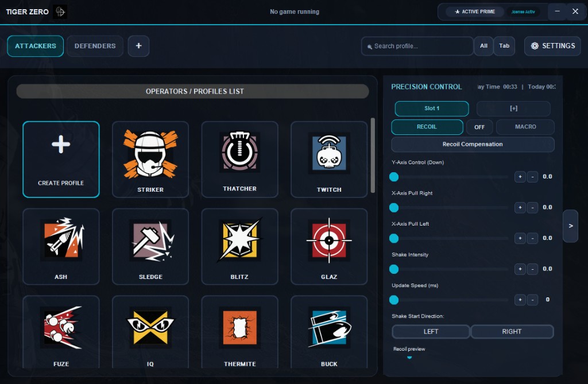Click the Search profile input field
Image resolution: width=588 pixels, height=384 pixels.
pos(417,46)
